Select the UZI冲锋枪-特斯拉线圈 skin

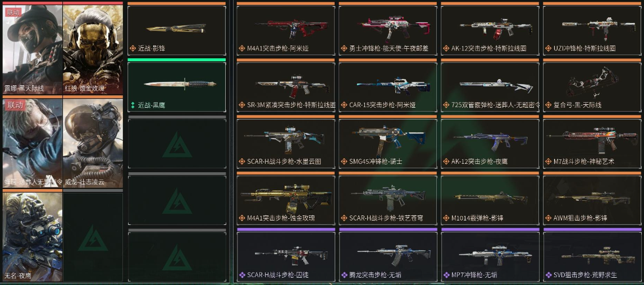(592, 30)
